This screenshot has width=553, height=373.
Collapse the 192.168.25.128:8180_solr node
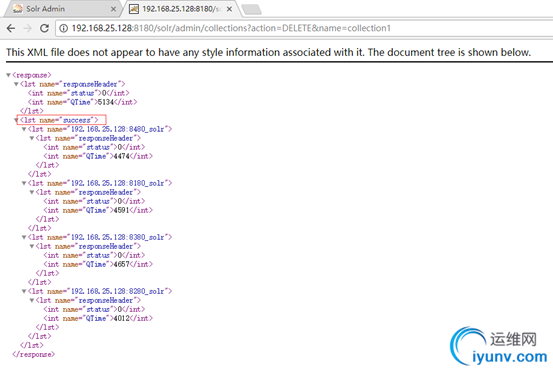[x=24, y=183]
